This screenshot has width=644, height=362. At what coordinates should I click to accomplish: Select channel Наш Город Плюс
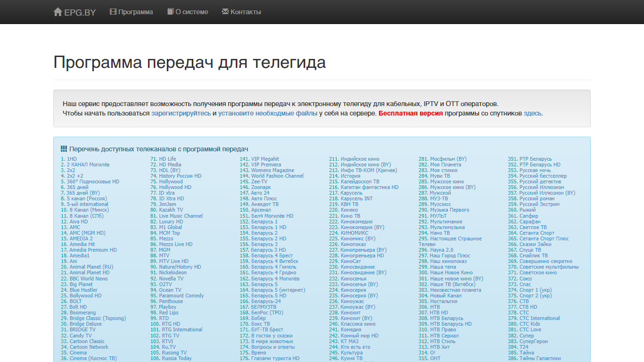tap(450, 255)
